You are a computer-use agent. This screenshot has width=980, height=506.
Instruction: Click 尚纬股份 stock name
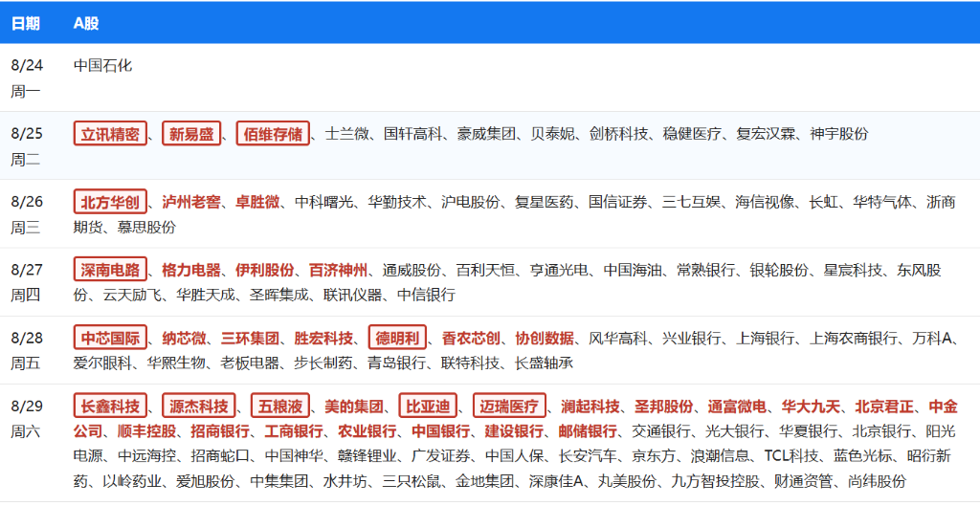(877, 481)
